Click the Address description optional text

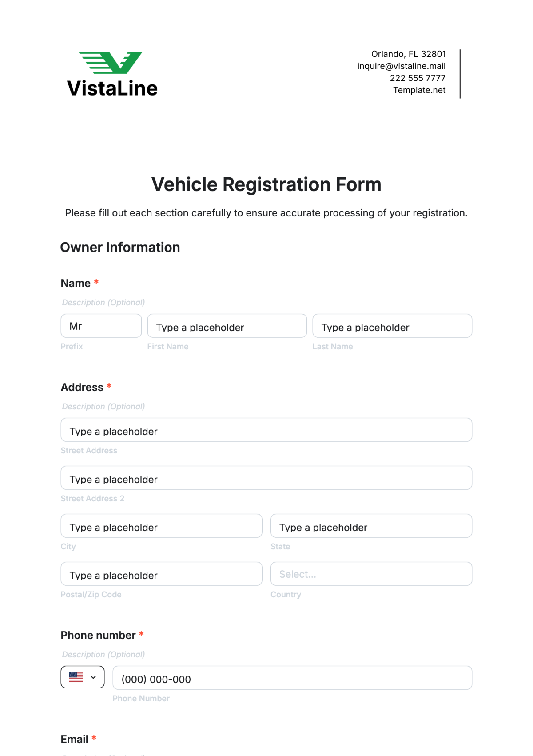point(103,407)
